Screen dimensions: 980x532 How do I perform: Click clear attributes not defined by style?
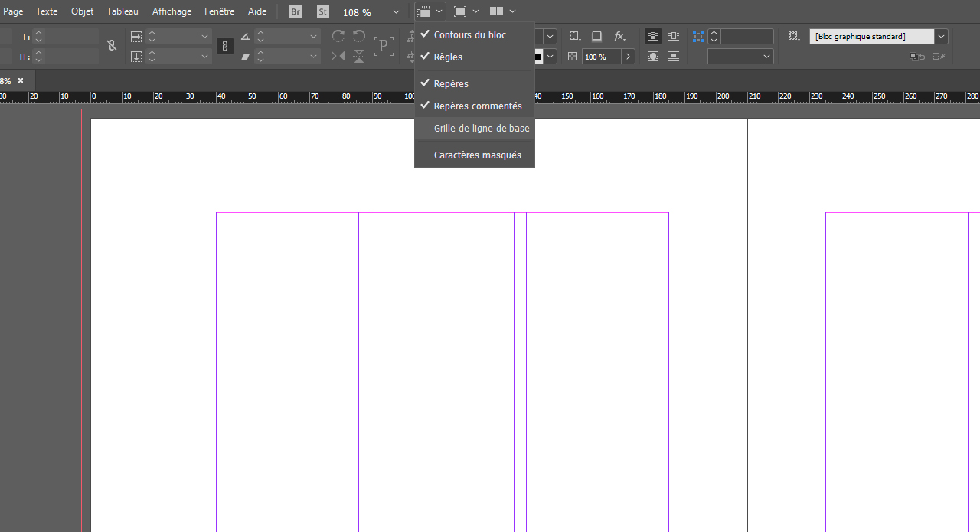tap(939, 57)
